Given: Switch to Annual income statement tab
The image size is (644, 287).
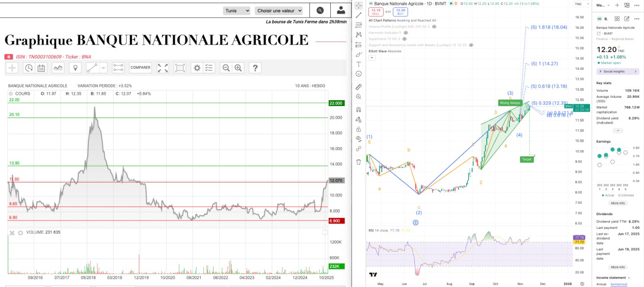Looking at the screenshot, I should click(601, 284).
